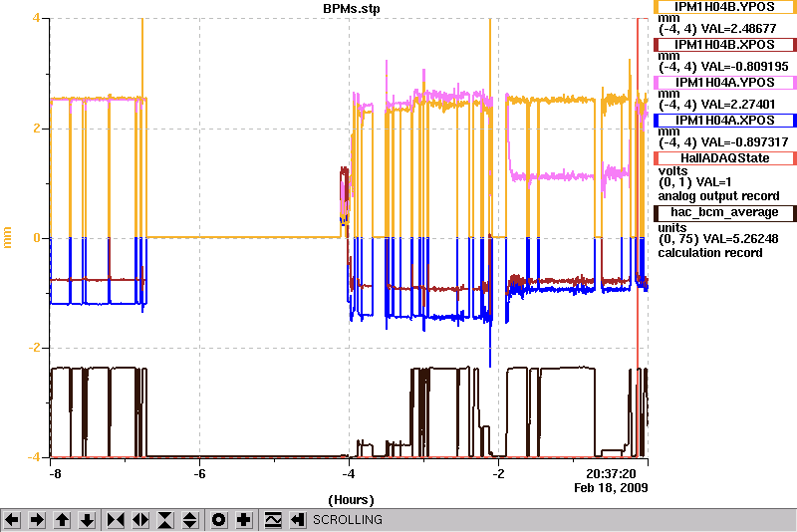Click the 'units' label under hac_bcm_average
This screenshot has width=797, height=532.
[671, 228]
